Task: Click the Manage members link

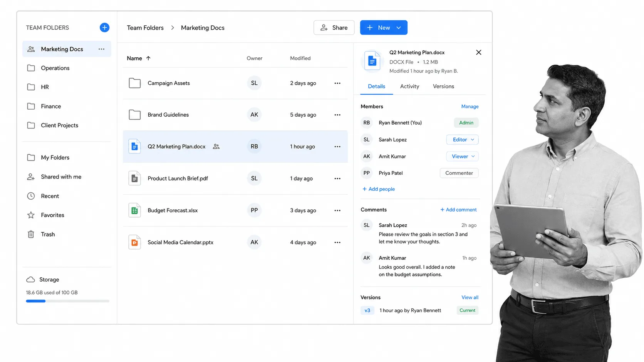Action: point(470,107)
